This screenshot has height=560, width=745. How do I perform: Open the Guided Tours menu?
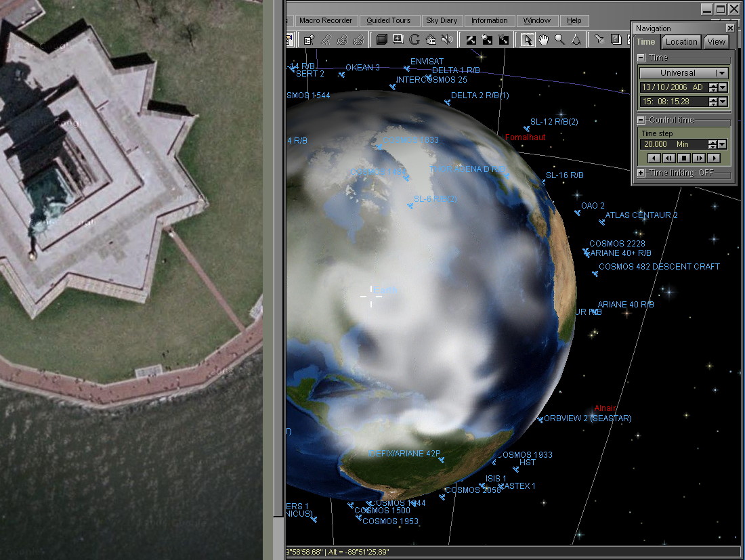389,21
